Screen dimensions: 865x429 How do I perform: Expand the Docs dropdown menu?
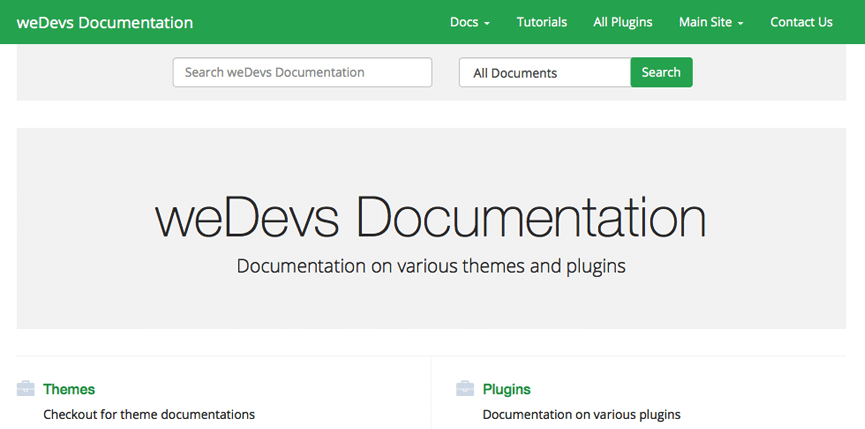(470, 22)
